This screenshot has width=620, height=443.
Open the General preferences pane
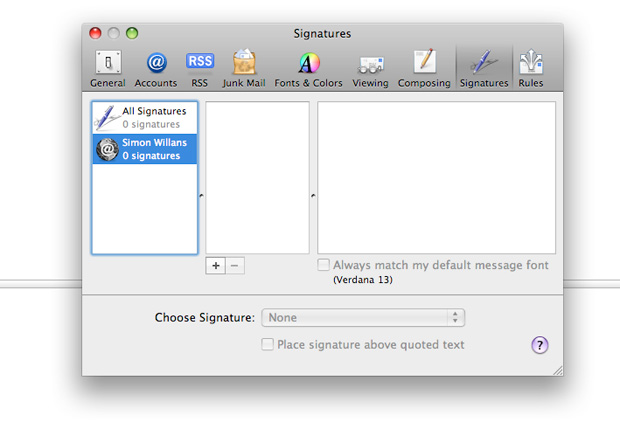click(107, 68)
